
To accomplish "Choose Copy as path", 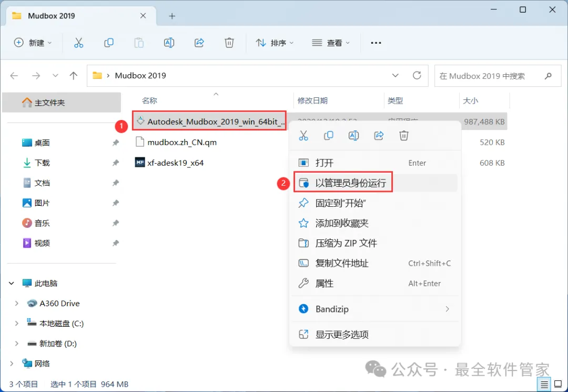I will click(375, 263).
